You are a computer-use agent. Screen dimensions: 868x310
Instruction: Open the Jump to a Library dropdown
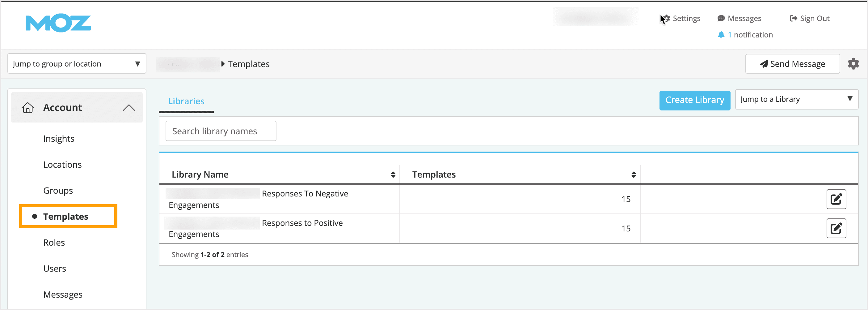[x=796, y=99]
